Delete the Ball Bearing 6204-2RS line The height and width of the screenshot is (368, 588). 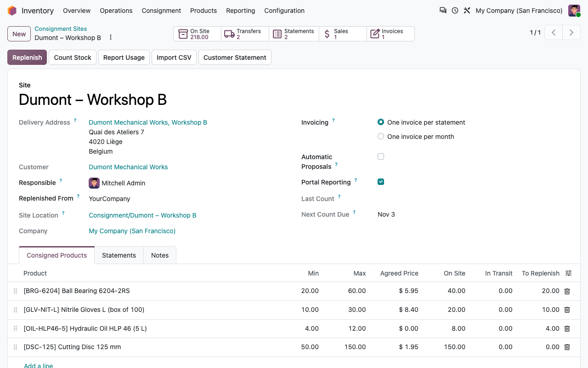click(x=567, y=291)
